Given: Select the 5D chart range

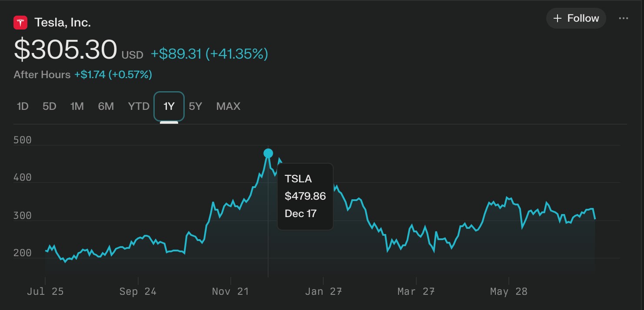Looking at the screenshot, I should (50, 106).
